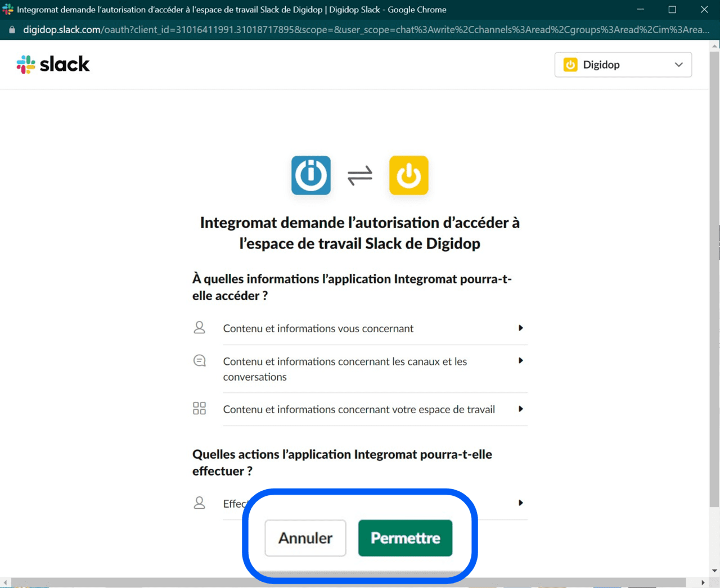Expand the canaux et conversations permissions arrow
720x588 pixels.
[x=520, y=360]
